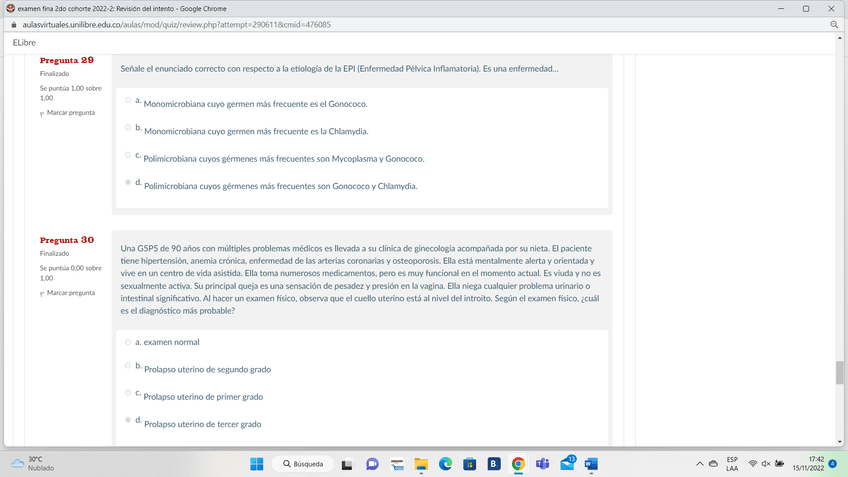
Task: Open the Mail app with badge
Action: pos(568,463)
